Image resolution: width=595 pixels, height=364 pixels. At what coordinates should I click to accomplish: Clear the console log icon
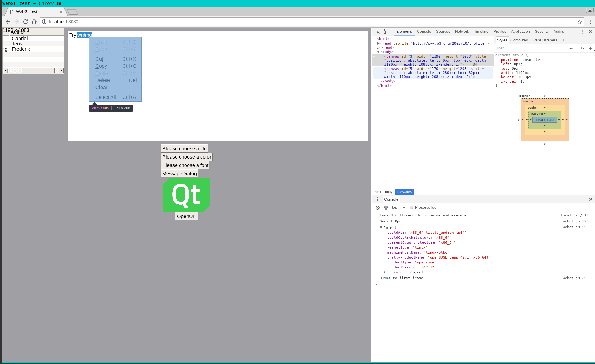point(377,208)
